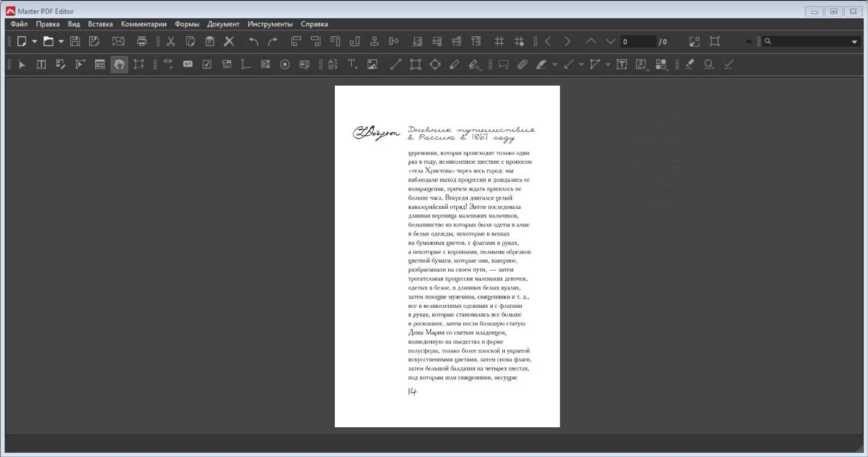The width and height of the screenshot is (868, 457).
Task: Select the Line drawing tool
Action: point(396,64)
